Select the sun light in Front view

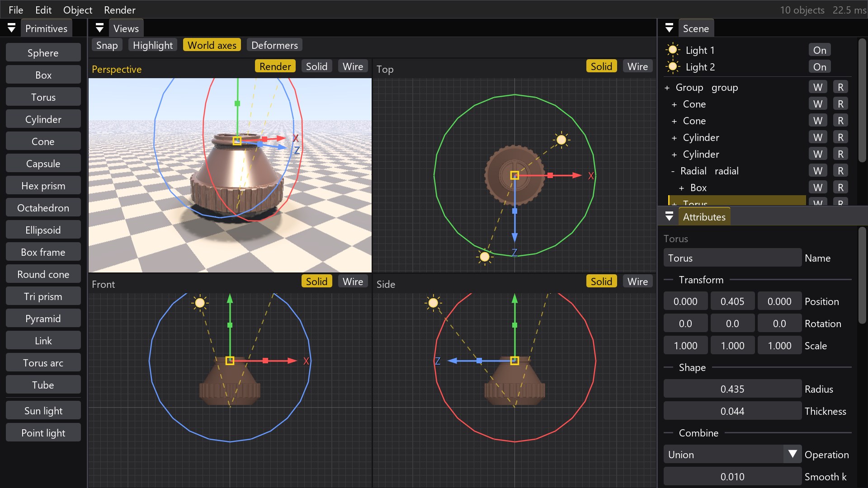click(x=200, y=303)
